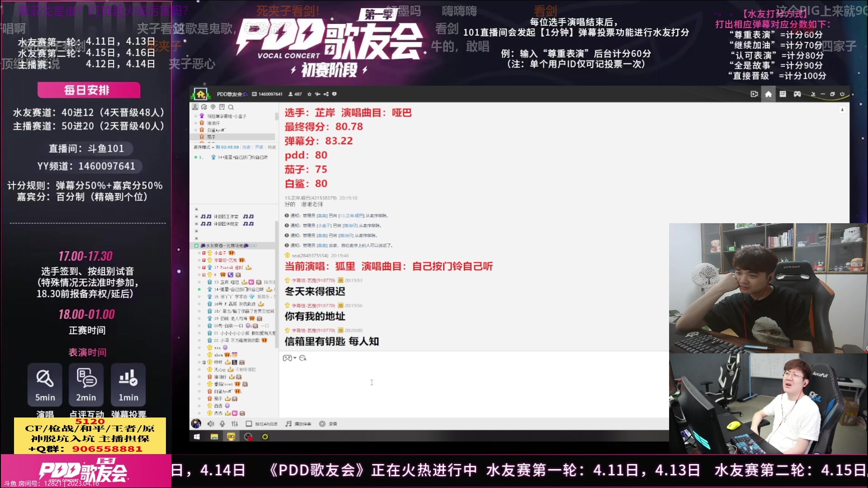Click the search magnifier icon in left toolbar

pos(231,107)
